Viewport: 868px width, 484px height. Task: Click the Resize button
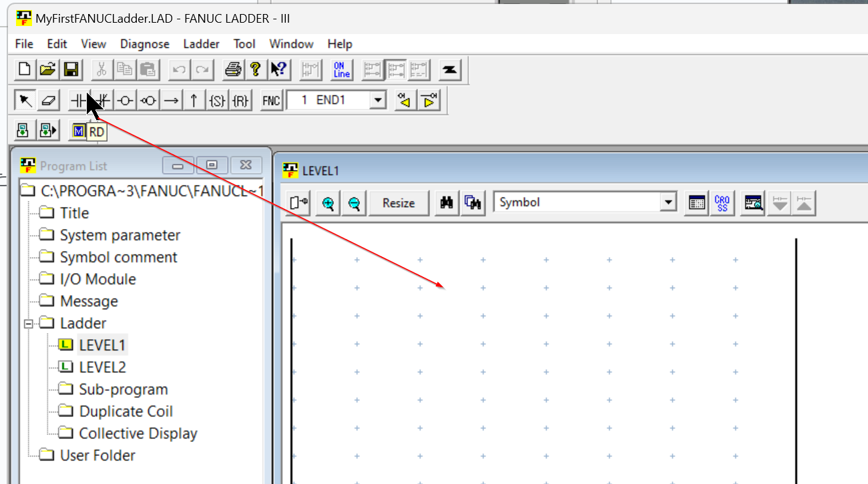(399, 203)
